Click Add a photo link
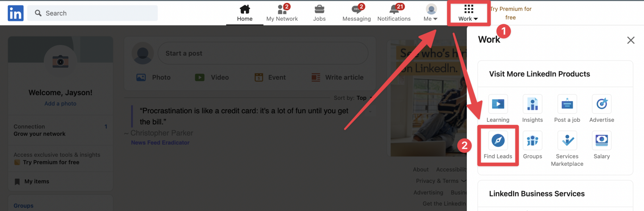Viewport: 644px width, 211px height. pos(60,104)
